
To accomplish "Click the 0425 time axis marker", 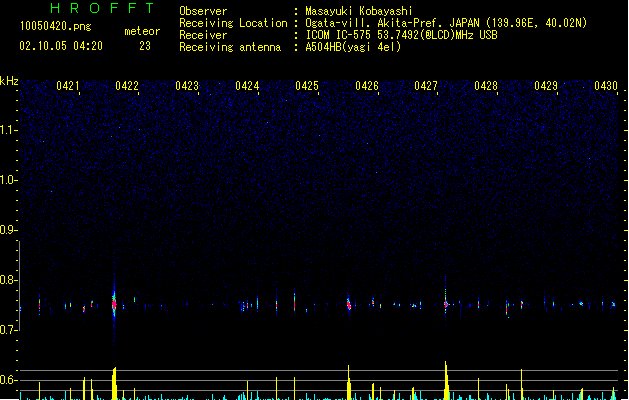I will 307,86.
